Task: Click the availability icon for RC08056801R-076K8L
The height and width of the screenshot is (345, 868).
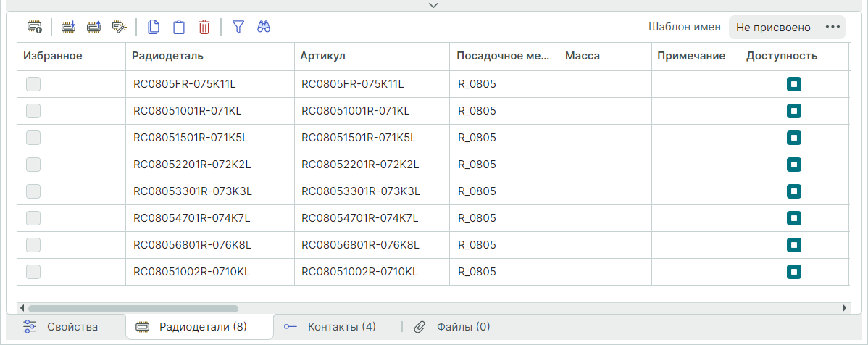Action: pos(794,245)
